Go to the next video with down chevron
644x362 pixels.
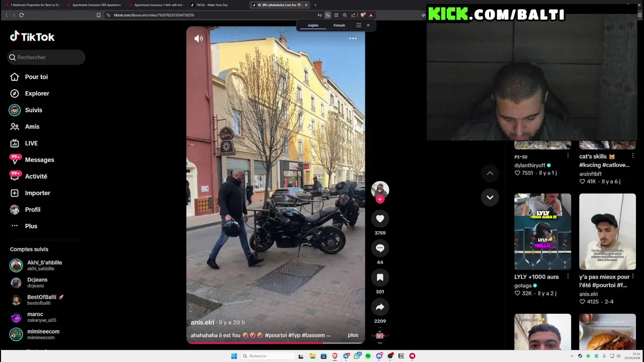(490, 197)
